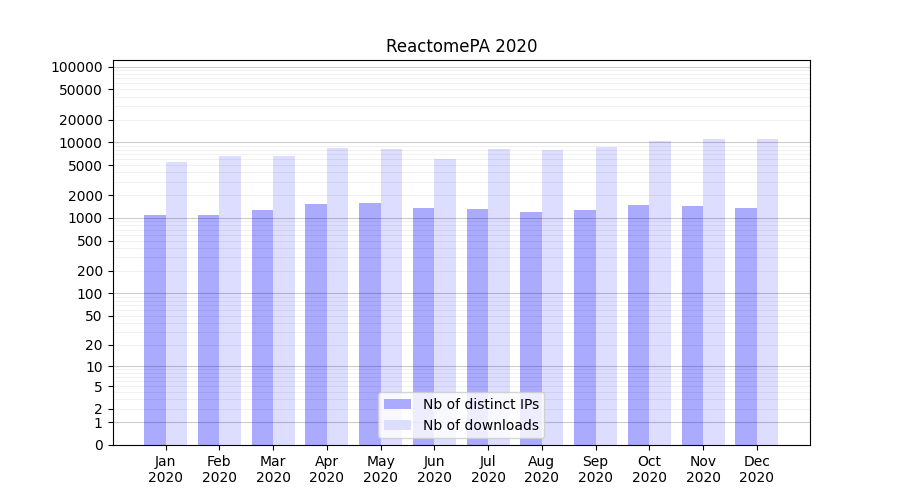This screenshot has height=500, width=900.
Task: Click the 'Nb of distinct IPs' legend label
Action: (480, 404)
